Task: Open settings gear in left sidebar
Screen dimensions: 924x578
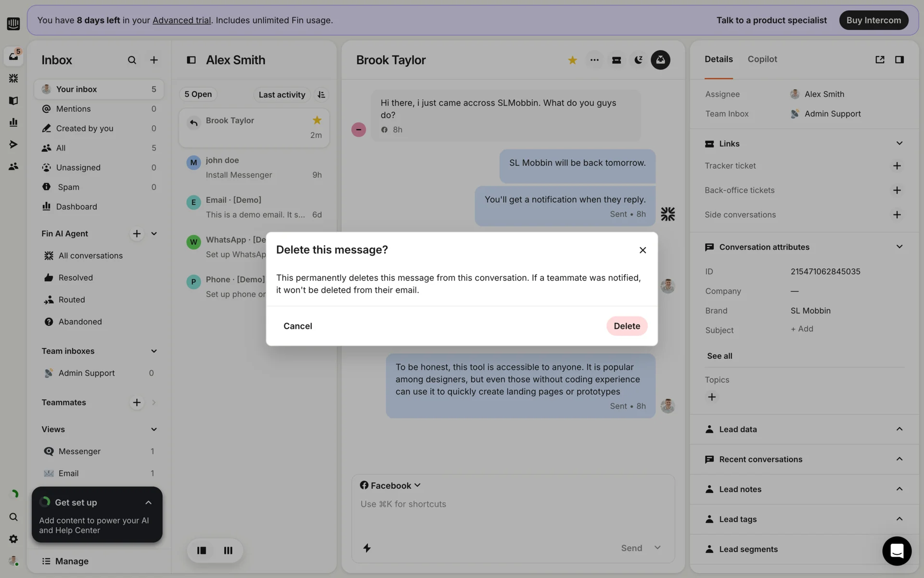Action: 13,539
